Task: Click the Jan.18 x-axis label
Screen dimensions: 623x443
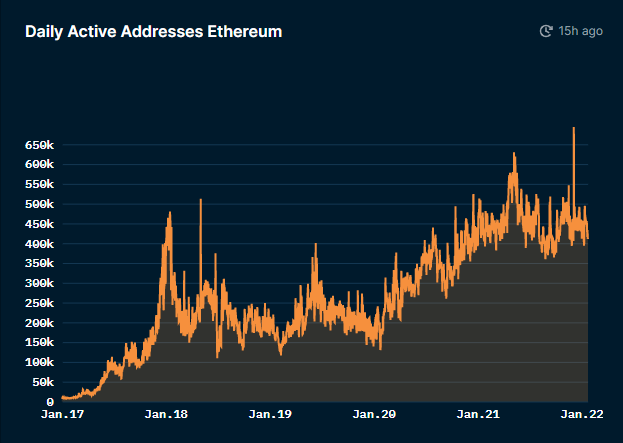Action: click(166, 414)
